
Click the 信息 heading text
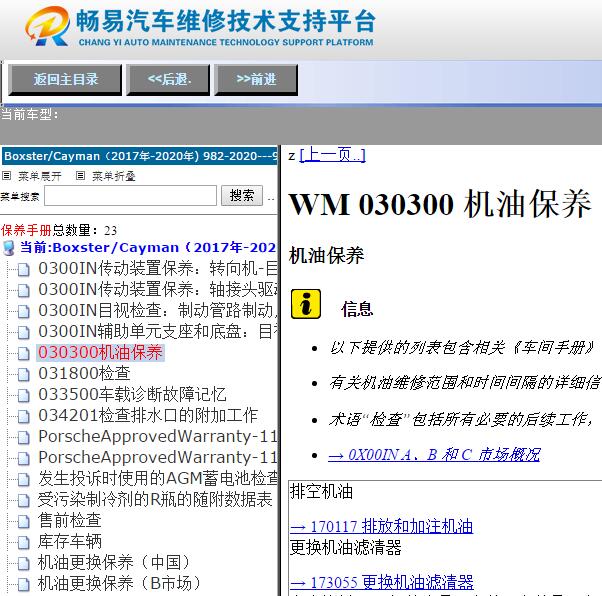pos(357,309)
